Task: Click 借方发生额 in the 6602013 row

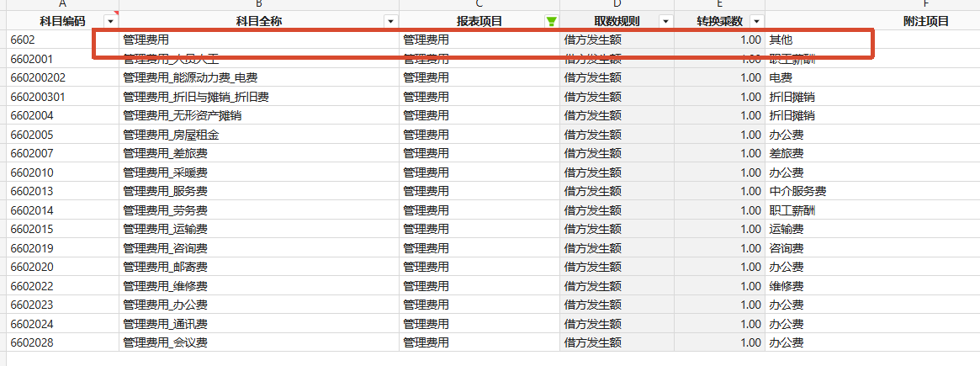Action: [x=617, y=192]
